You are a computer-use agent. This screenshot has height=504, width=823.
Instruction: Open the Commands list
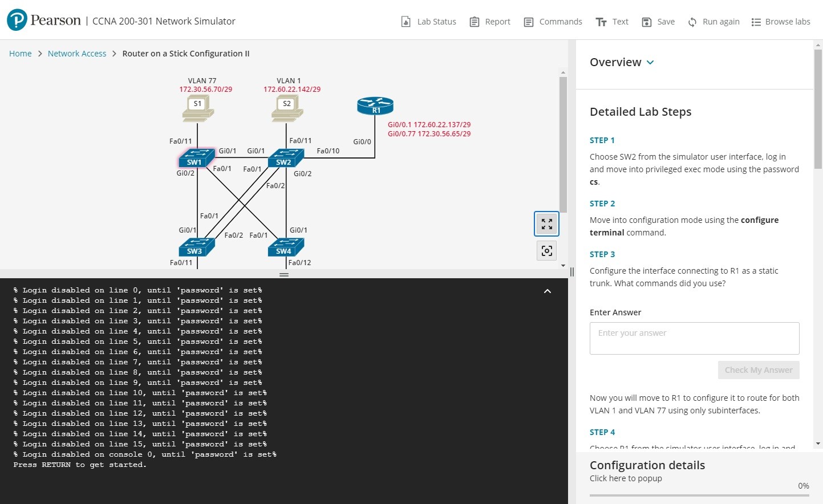(x=553, y=22)
